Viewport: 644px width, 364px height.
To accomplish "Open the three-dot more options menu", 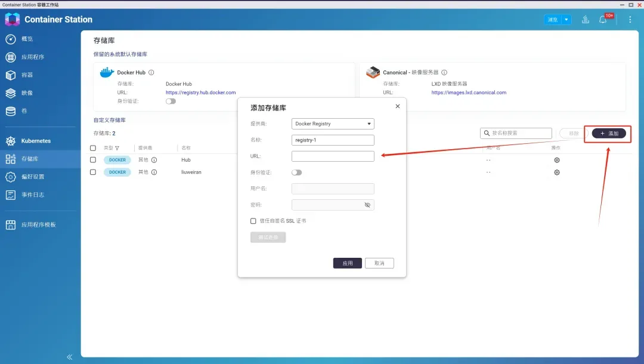I will (630, 20).
